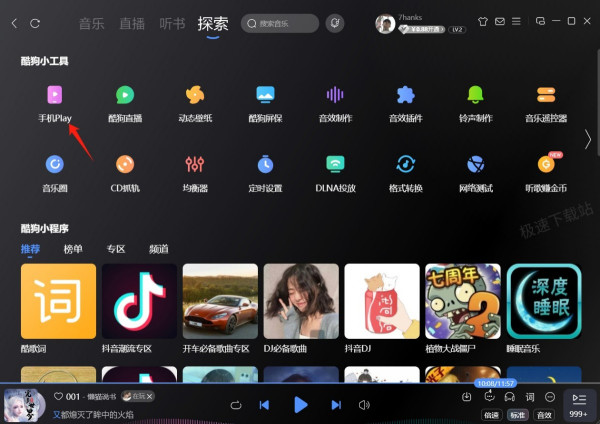Open the main menu hamburger icon
This screenshot has height=424, width=600.
coord(516,21)
